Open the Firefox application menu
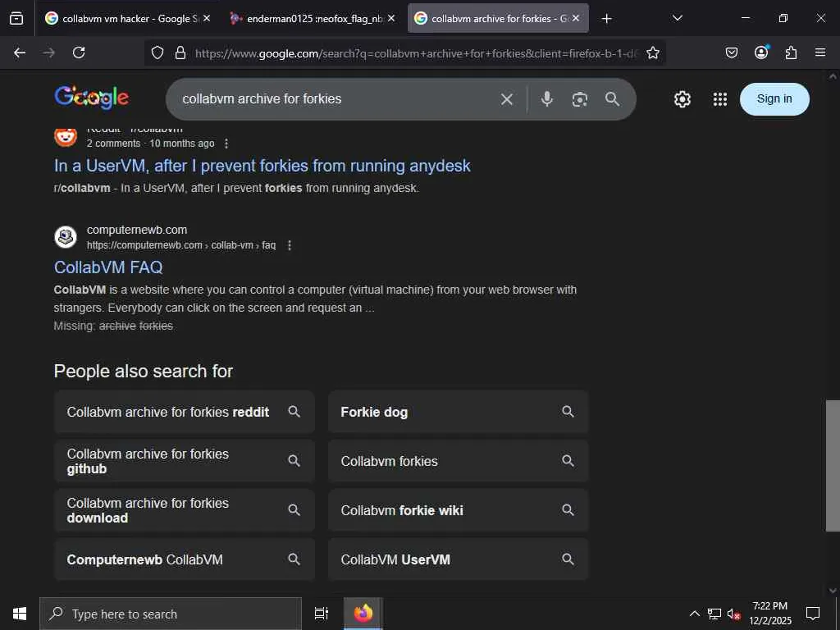The width and height of the screenshot is (840, 630). click(820, 52)
